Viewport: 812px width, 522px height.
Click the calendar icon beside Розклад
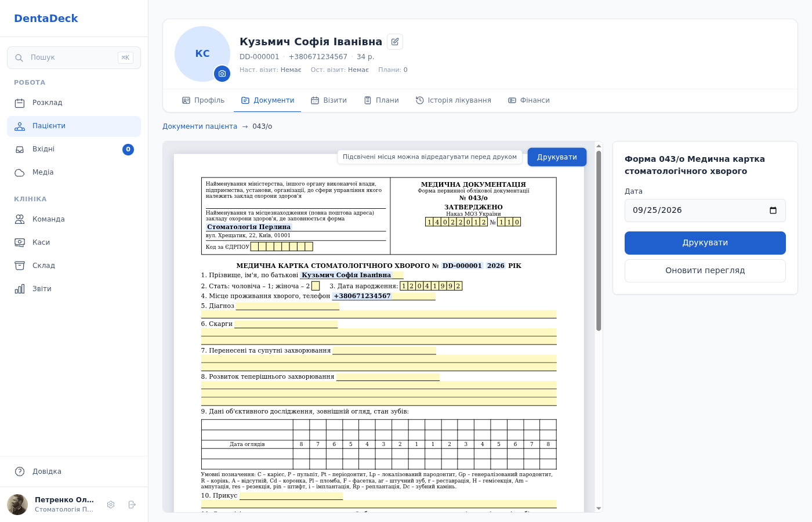[x=20, y=103]
